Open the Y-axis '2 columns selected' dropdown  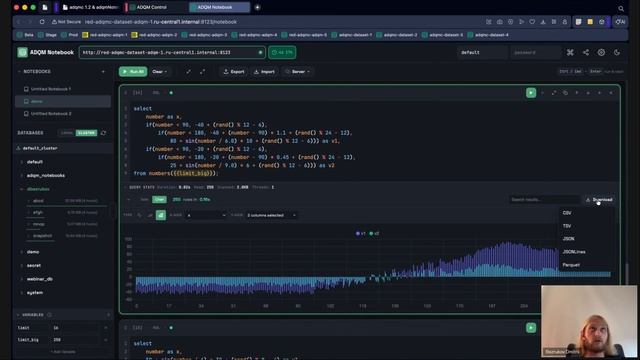coord(271,215)
